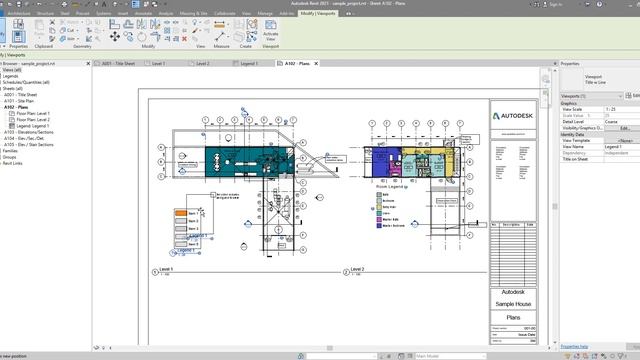640x360 pixels.
Task: Click the red Delete icon in Modify panel
Action: click(184, 39)
